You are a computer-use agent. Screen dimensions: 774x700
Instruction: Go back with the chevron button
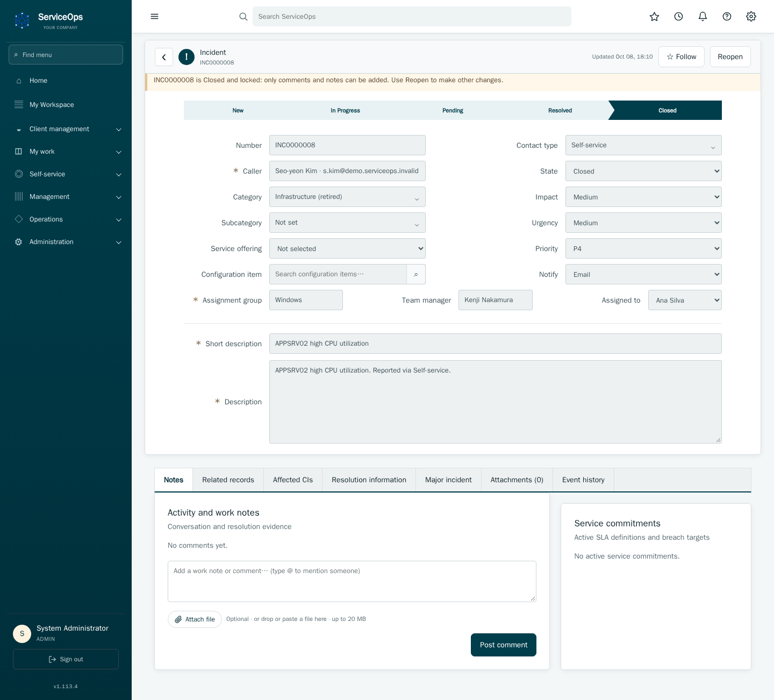(x=164, y=57)
